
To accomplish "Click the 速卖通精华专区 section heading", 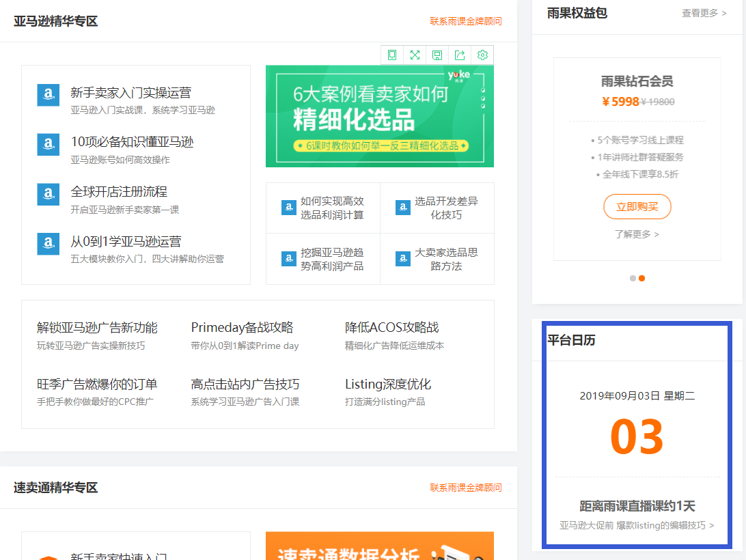I will click(x=55, y=488).
